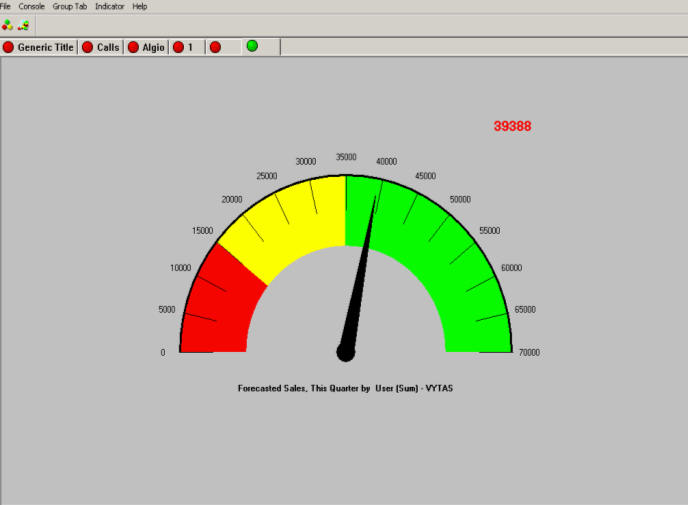Image resolution: width=688 pixels, height=505 pixels.
Task: Click the red status dot on Algio tab
Action: tap(133, 47)
